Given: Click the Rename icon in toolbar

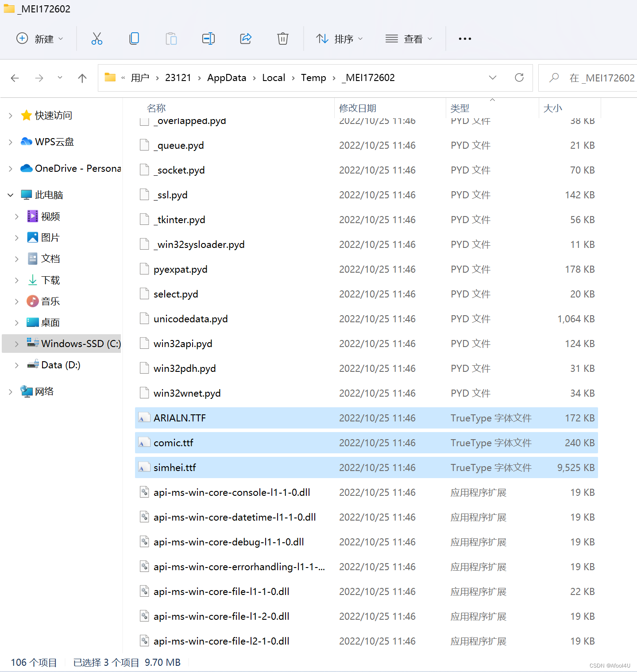Looking at the screenshot, I should [208, 39].
